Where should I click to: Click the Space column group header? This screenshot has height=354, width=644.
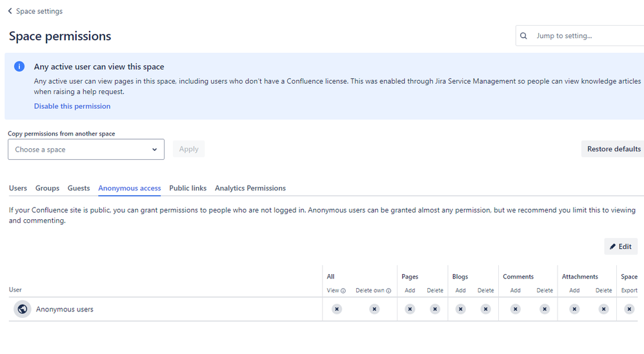click(x=629, y=277)
